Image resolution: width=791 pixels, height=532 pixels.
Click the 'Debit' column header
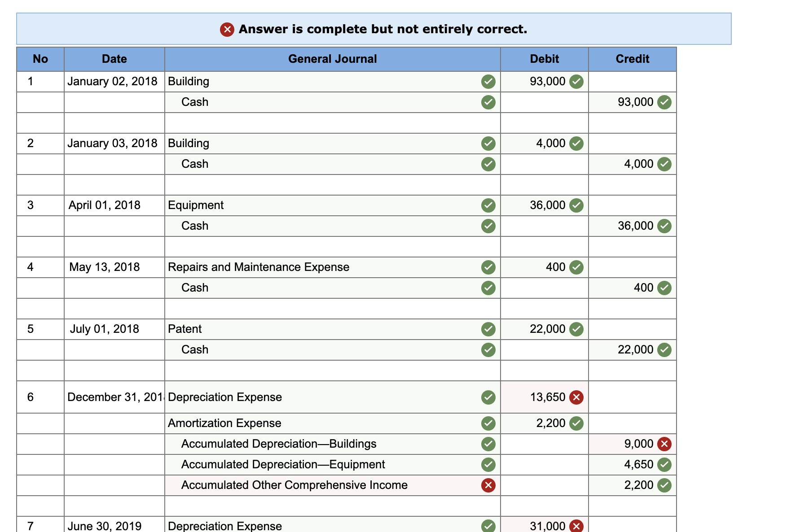pyautogui.click(x=545, y=59)
